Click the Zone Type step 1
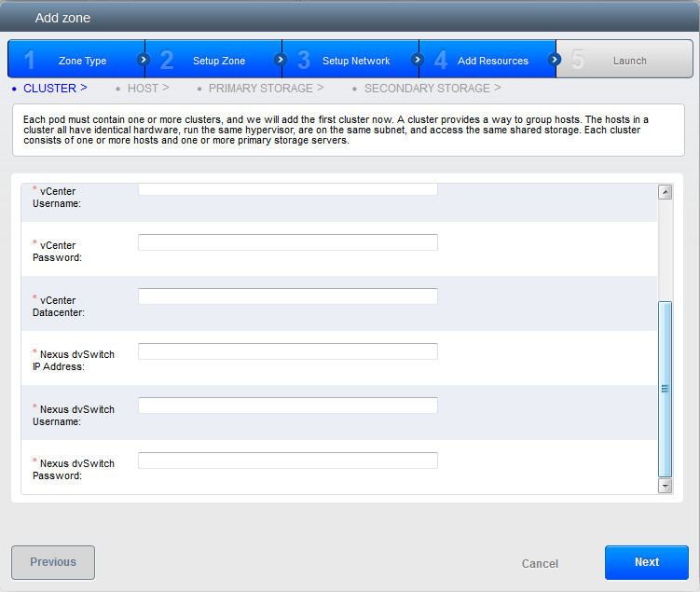This screenshot has height=592, width=700. coord(75,61)
